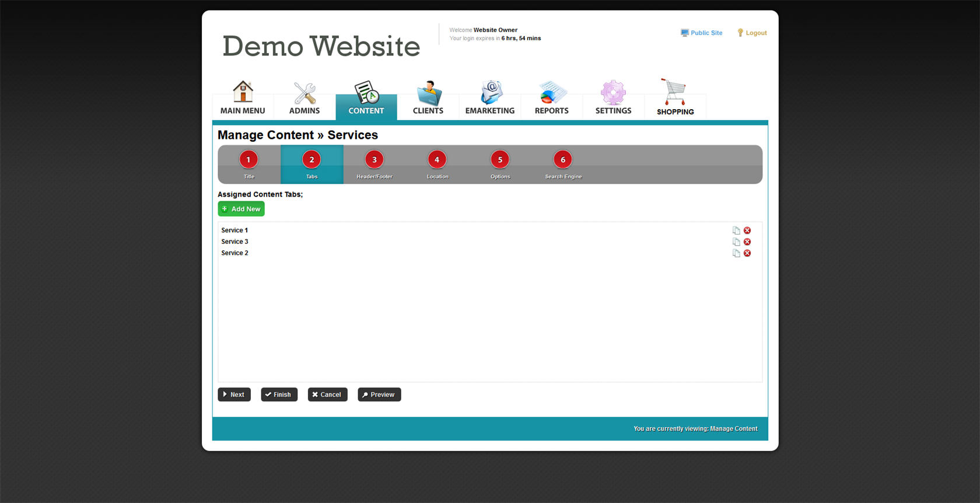Screen dimensions: 980x503
Task: Remove Service 3 with red delete icon
Action: pos(747,242)
